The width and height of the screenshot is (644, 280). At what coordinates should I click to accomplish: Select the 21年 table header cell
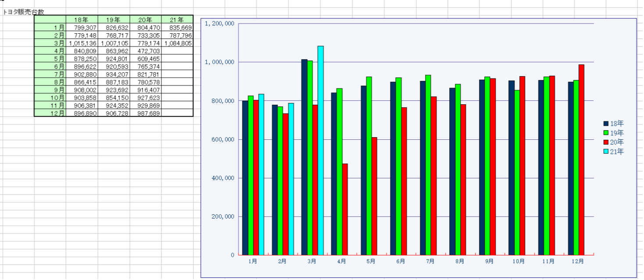[x=177, y=20]
